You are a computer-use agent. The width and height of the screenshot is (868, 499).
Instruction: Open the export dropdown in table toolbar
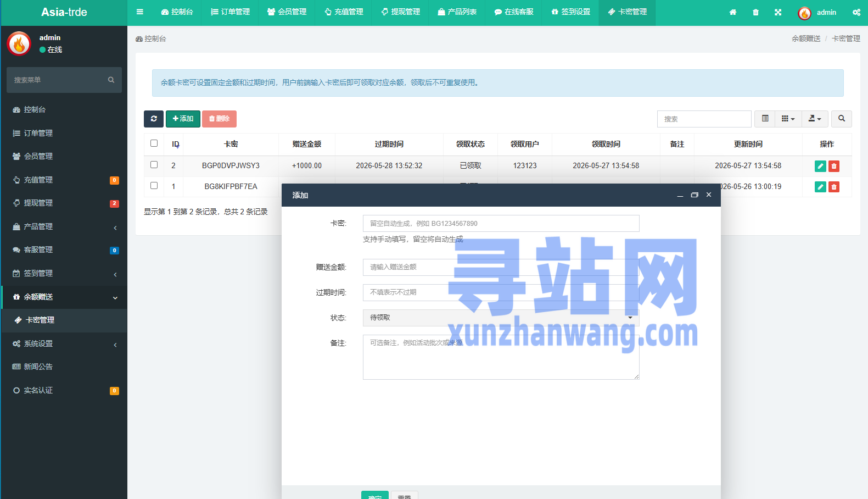815,119
